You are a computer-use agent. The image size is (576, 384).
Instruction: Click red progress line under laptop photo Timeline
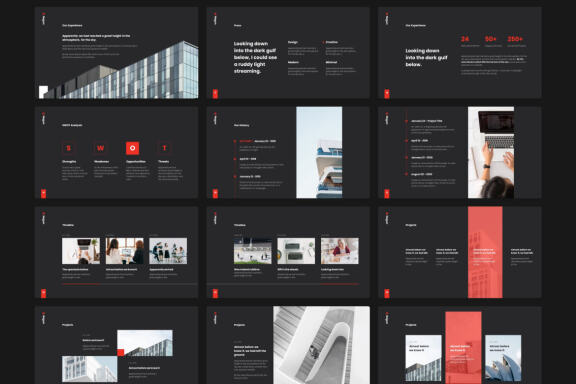pyautogui.click(x=81, y=284)
